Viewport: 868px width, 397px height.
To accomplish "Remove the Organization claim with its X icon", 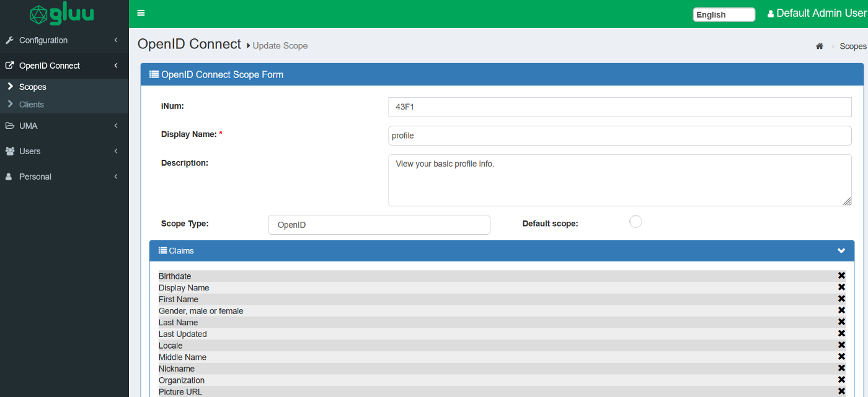I will (841, 380).
